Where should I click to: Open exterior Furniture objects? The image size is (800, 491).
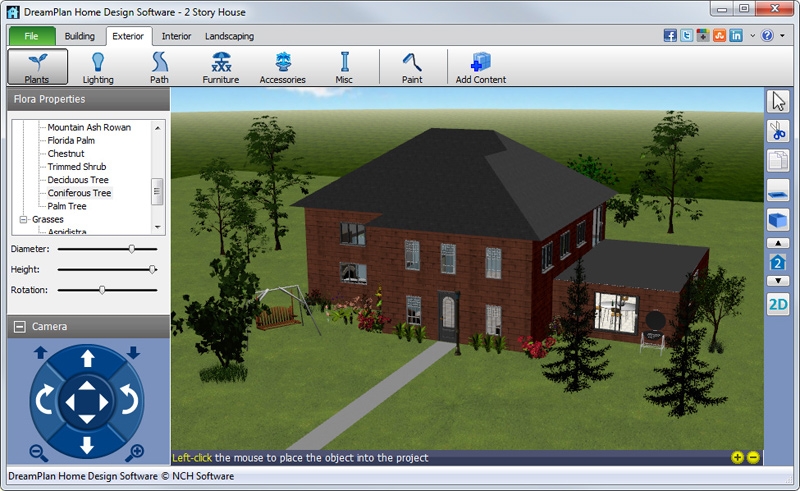pyautogui.click(x=220, y=67)
